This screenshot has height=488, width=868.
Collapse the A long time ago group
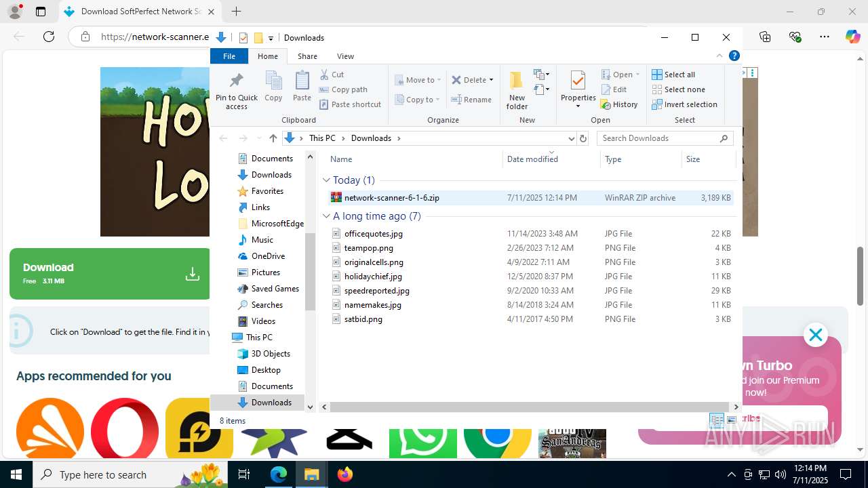tap(327, 216)
